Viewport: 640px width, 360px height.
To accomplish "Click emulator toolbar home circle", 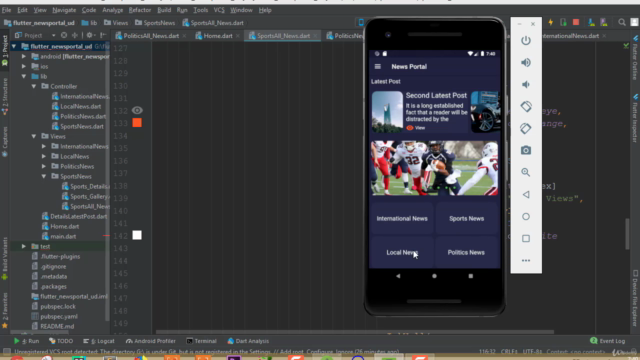I will click(x=526, y=216).
